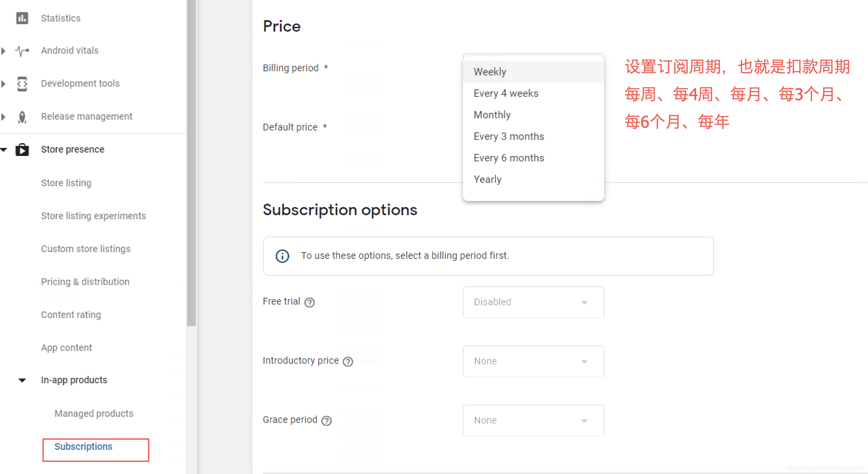Click the Development tools code icon

(x=22, y=83)
